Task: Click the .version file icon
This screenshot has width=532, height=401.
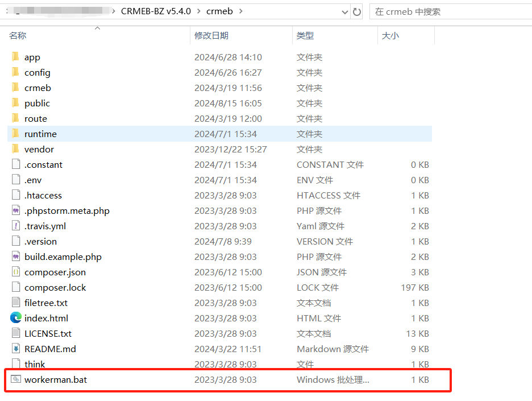Action: [x=16, y=241]
